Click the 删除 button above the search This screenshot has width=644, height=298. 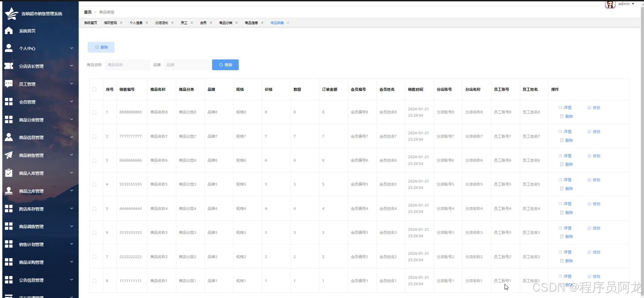(x=101, y=47)
